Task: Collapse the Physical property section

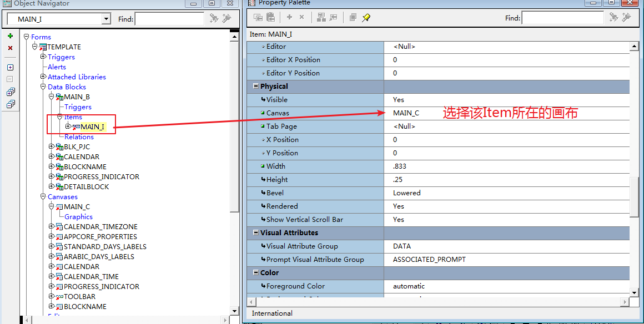Action: click(256, 86)
